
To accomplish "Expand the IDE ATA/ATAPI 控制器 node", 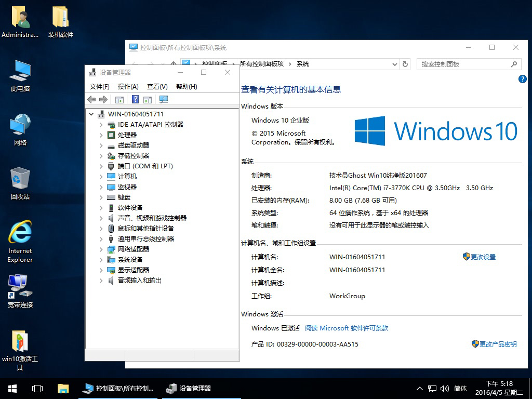I will 101,125.
